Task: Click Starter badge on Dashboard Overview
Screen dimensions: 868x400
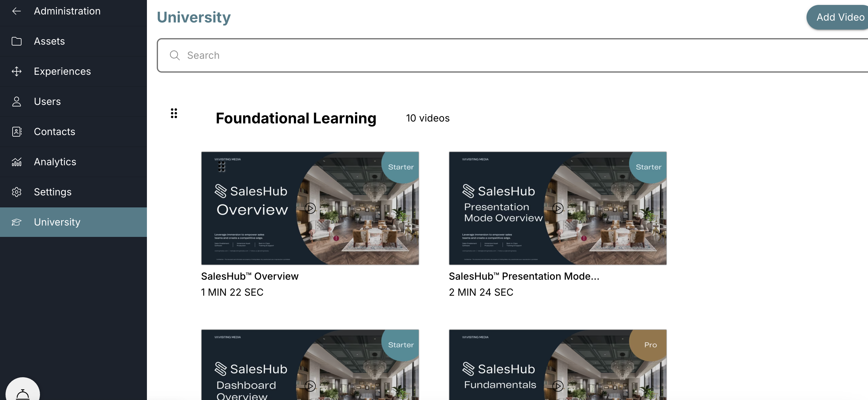Action: 400,345
